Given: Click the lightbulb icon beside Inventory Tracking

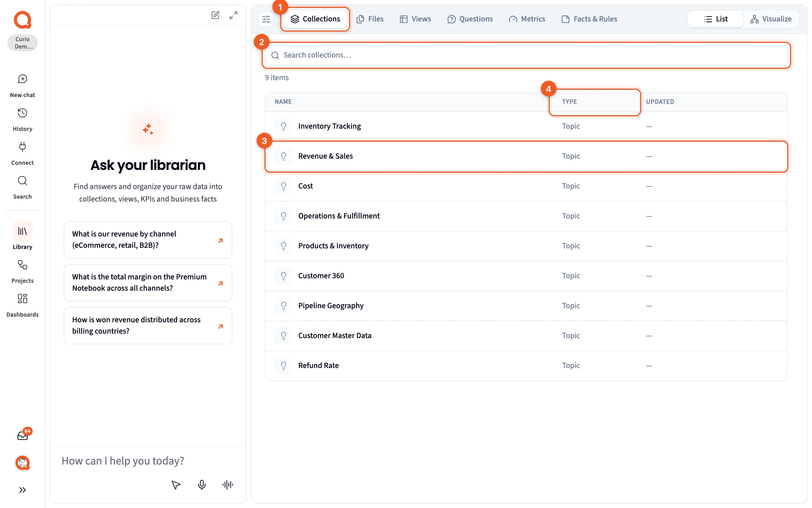Looking at the screenshot, I should click(284, 126).
